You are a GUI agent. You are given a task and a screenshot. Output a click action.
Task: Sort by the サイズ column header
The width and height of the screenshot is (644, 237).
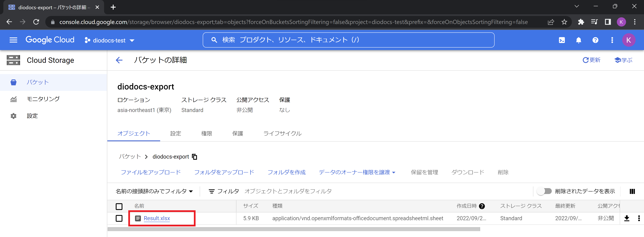(x=251, y=206)
